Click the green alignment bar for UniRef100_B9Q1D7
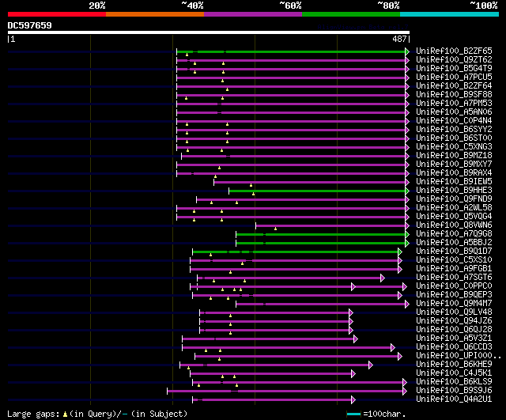 point(296,252)
